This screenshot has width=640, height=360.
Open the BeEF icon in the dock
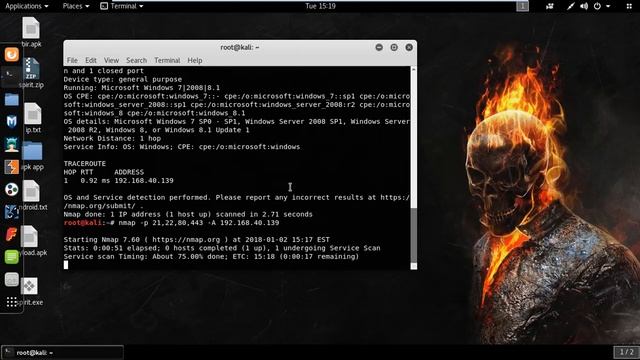pyautogui.click(x=11, y=212)
